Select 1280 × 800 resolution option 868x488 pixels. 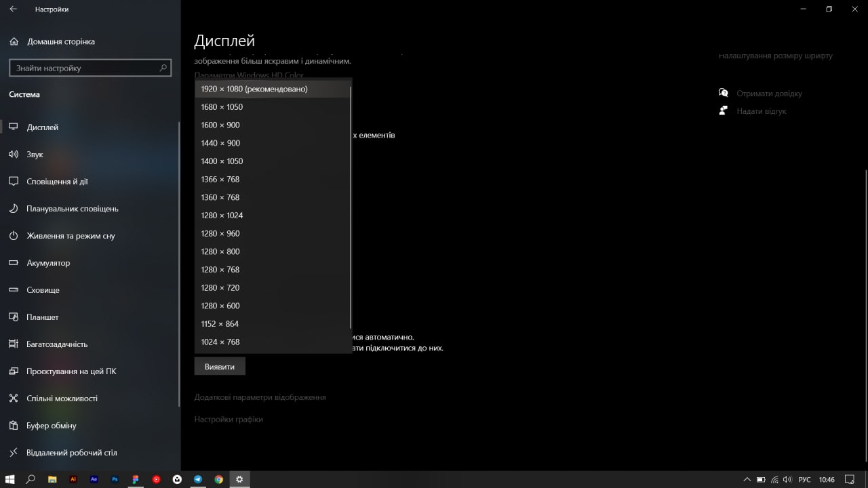point(272,251)
